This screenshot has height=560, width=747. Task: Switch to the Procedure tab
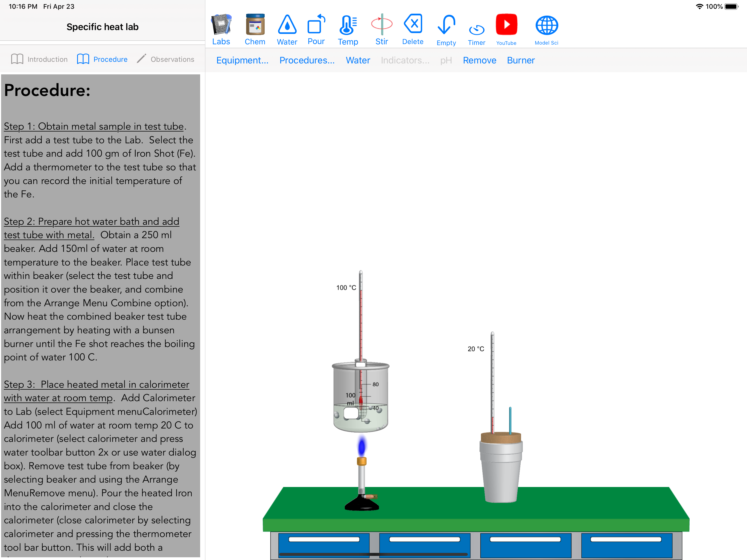pyautogui.click(x=102, y=59)
